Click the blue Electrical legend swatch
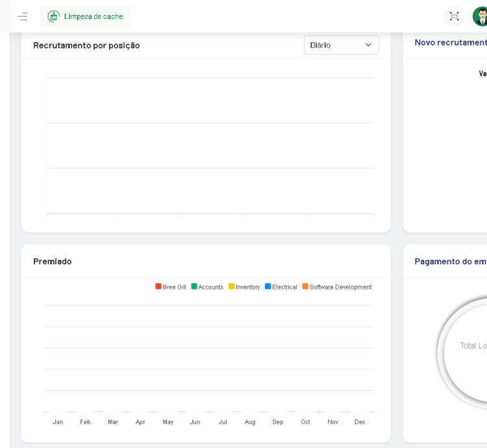This screenshot has height=448, width=487. (268, 287)
